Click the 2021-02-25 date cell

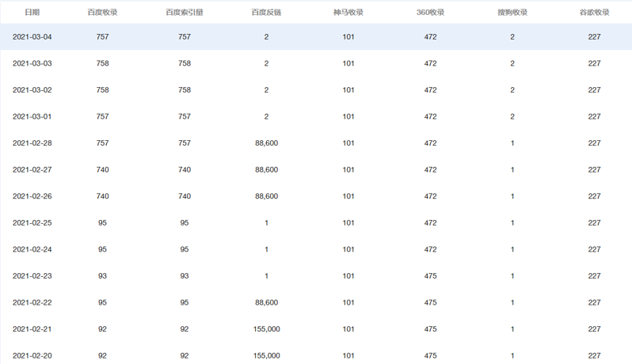point(32,223)
